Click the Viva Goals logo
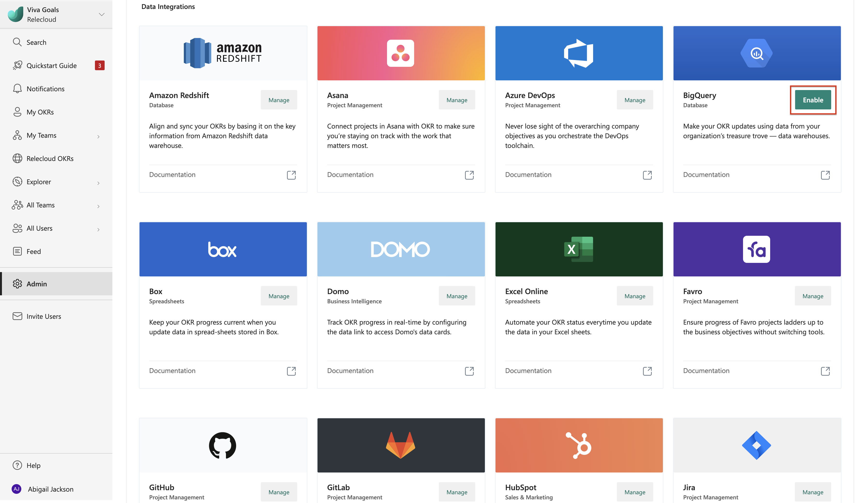868x503 pixels. 15,15
